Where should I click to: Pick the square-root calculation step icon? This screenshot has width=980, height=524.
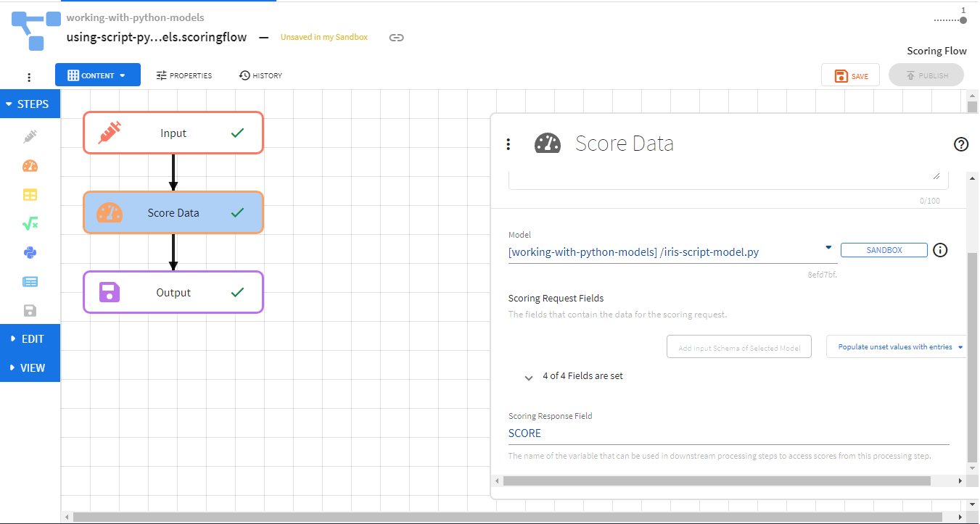[x=30, y=224]
